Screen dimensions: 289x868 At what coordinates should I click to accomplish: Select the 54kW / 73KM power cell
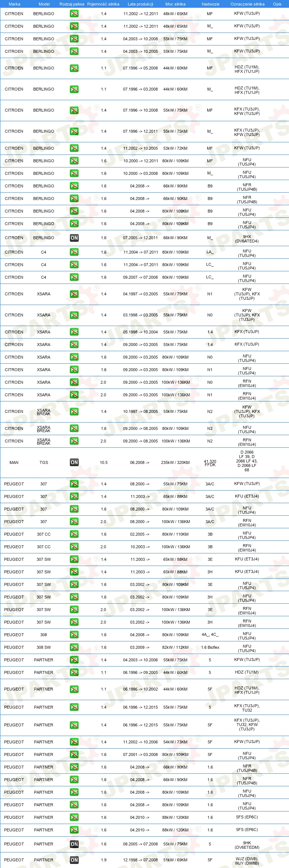(x=175, y=742)
